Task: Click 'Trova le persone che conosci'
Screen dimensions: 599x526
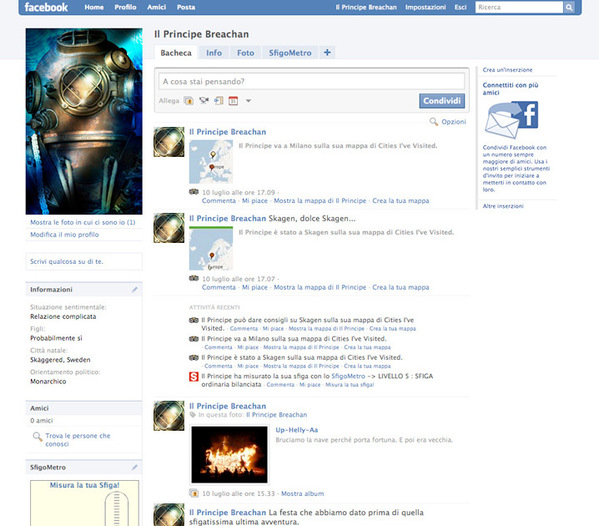Action: coord(78,440)
